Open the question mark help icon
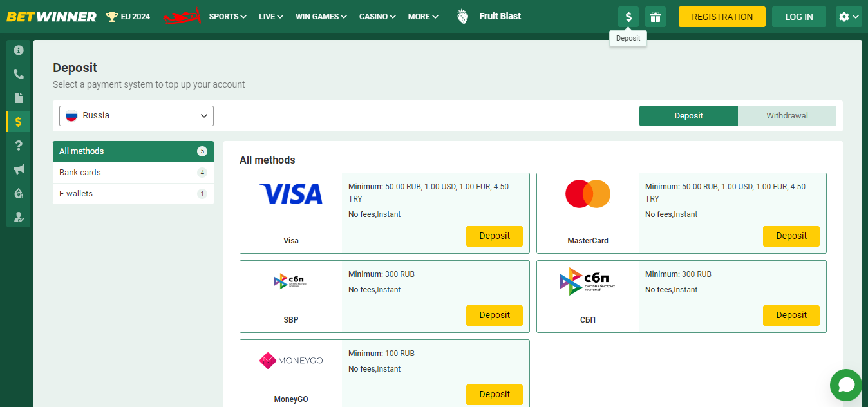 coord(19,146)
